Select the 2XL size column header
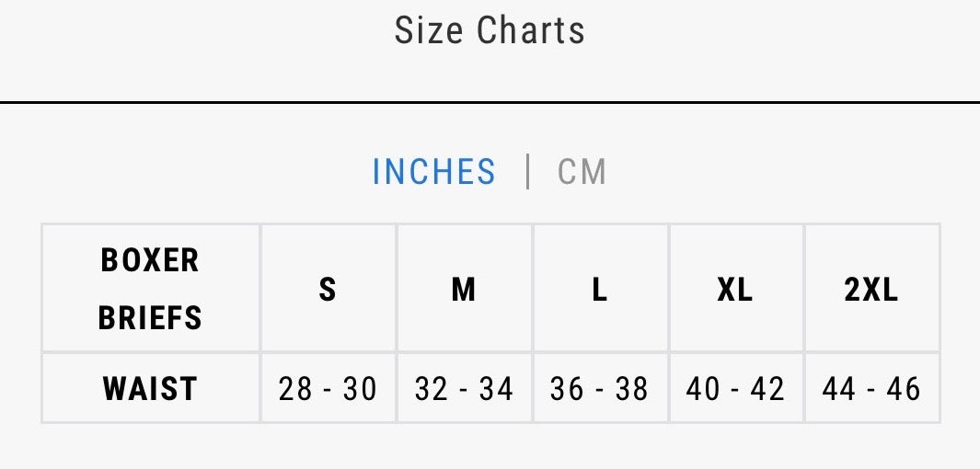This screenshot has height=469, width=980. [871, 289]
